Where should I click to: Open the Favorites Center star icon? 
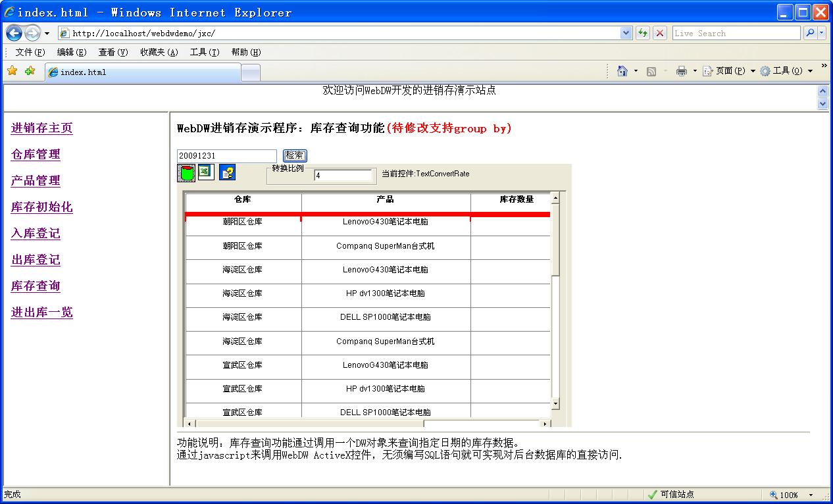[x=12, y=71]
